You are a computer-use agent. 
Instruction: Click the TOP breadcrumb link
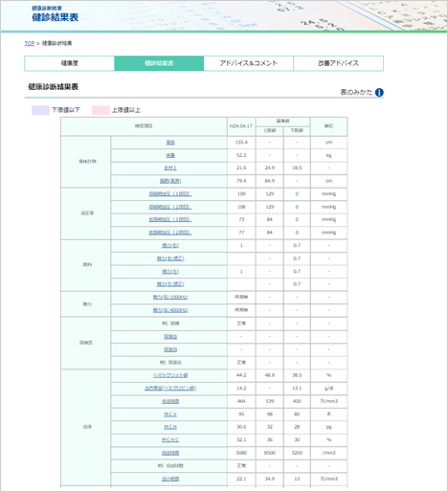click(30, 43)
